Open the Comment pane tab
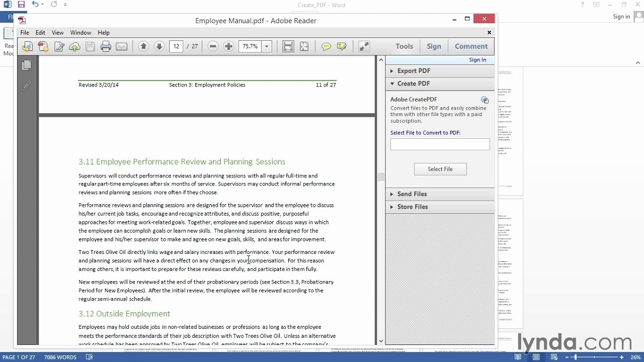 [x=471, y=46]
